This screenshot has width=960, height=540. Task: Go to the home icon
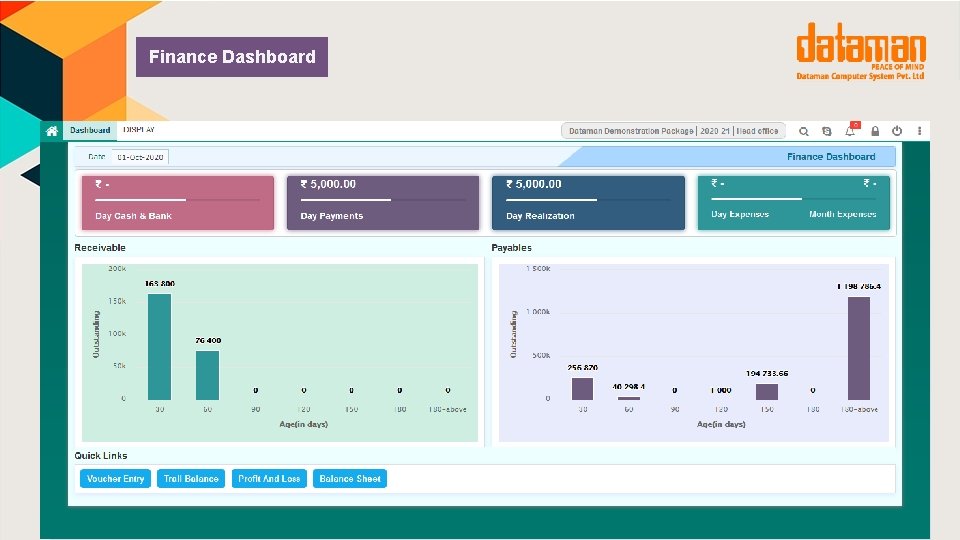point(52,130)
